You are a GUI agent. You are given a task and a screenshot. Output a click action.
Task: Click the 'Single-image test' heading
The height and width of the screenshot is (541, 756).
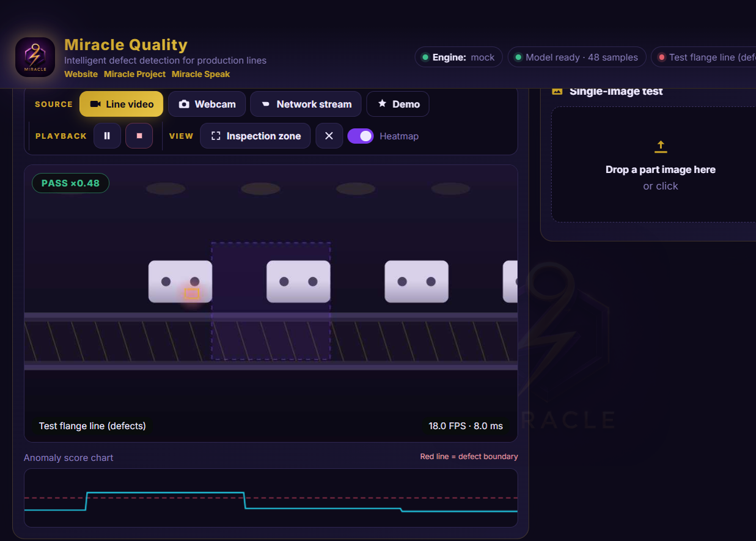pos(616,91)
